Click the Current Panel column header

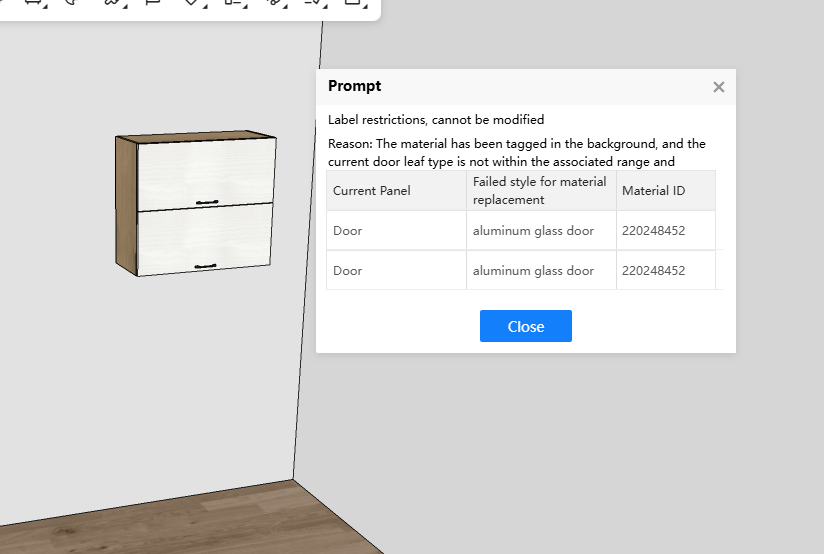[372, 191]
